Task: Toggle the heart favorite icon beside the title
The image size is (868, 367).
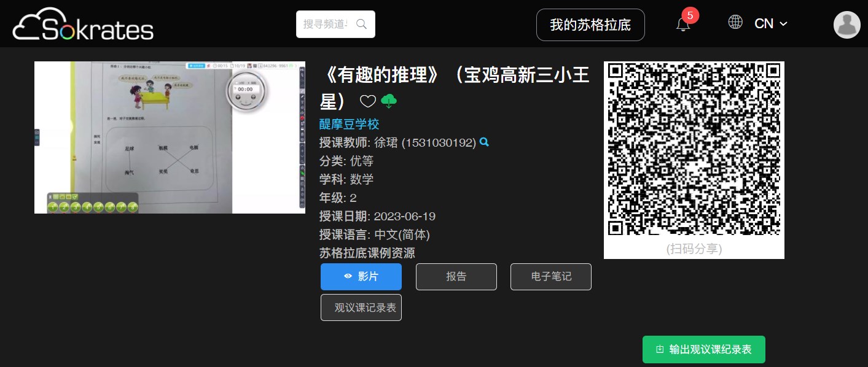Action: point(367,101)
